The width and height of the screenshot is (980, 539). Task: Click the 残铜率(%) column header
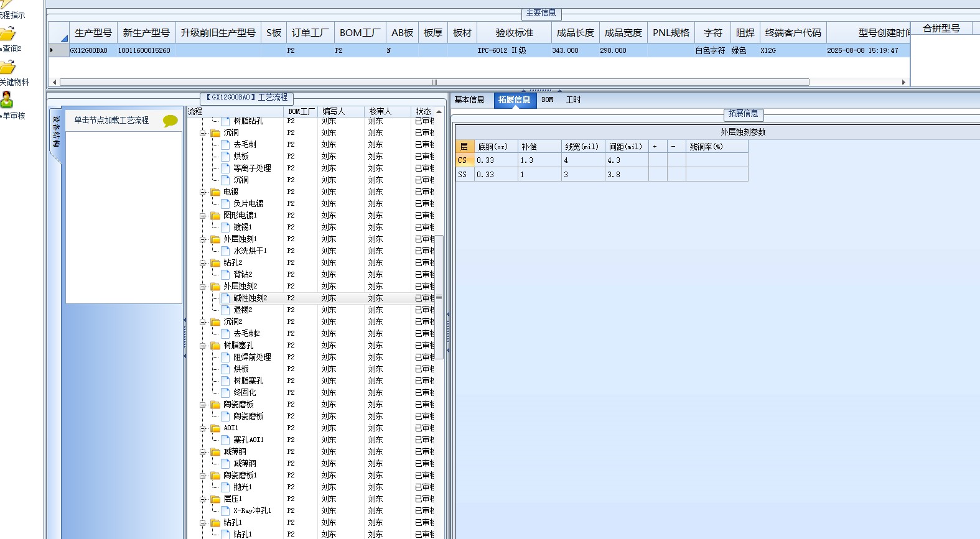[x=717, y=147]
